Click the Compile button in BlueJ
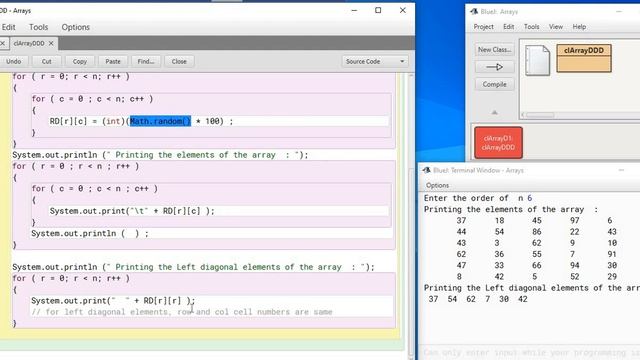This screenshot has height=360, width=640. pos(494,84)
